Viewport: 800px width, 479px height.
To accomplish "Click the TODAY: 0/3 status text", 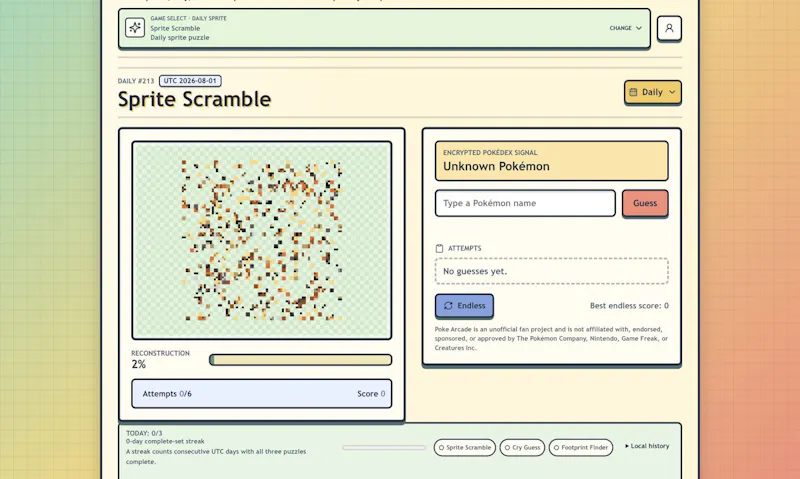I will (144, 433).
